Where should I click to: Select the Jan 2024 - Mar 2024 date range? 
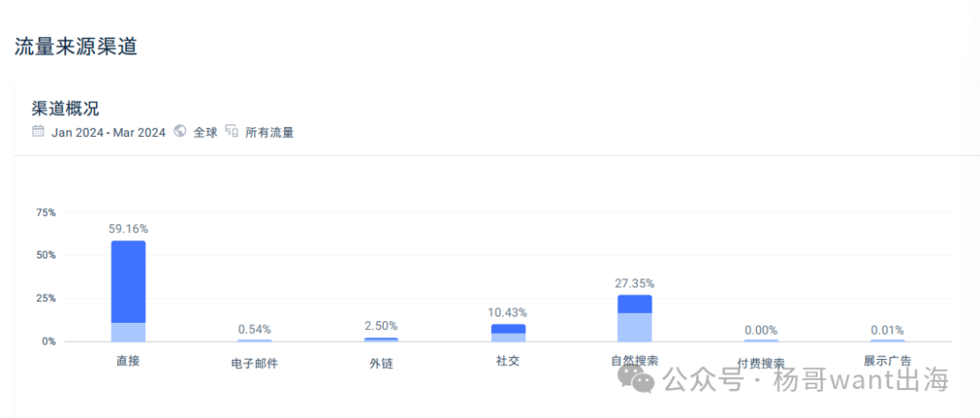[108, 132]
